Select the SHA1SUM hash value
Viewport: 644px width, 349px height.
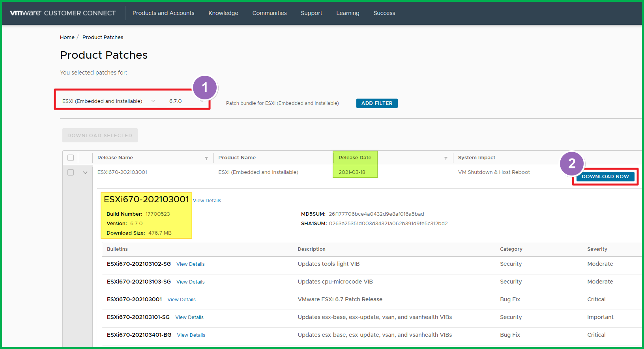coord(388,224)
